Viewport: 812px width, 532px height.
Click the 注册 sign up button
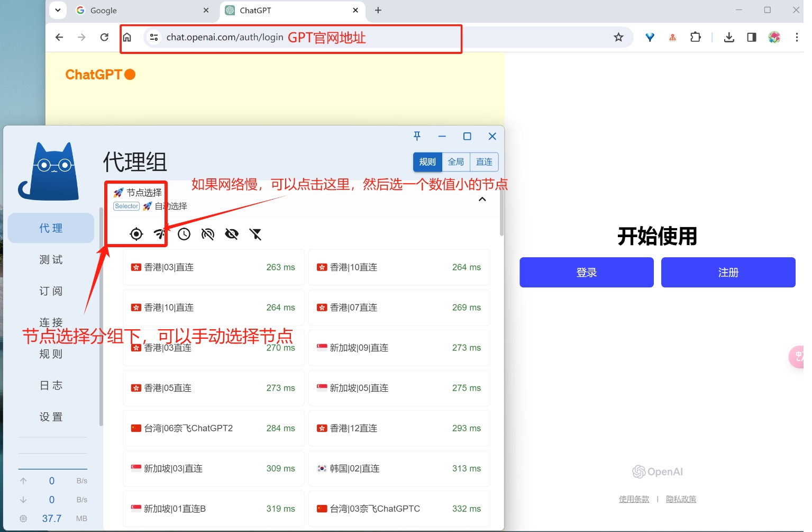728,273
